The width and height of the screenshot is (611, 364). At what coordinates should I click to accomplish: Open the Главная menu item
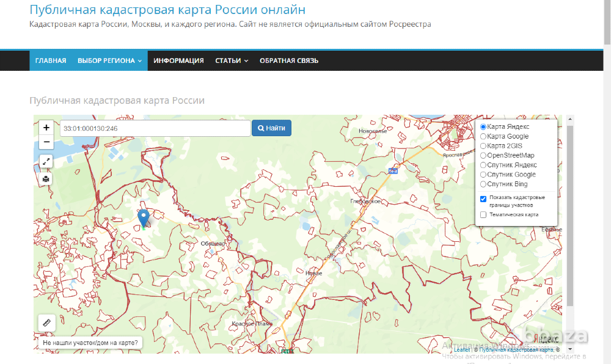click(51, 60)
